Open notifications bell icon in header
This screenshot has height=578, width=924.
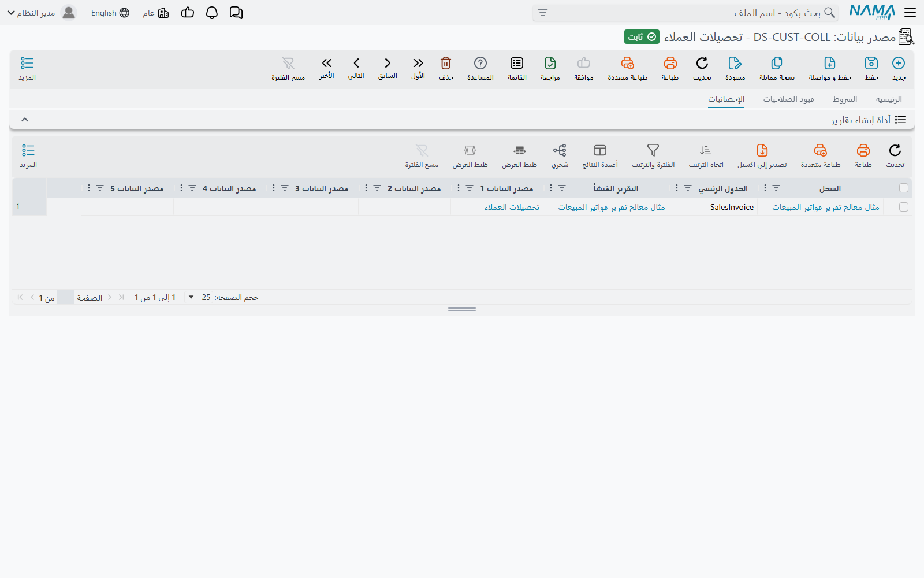(212, 13)
